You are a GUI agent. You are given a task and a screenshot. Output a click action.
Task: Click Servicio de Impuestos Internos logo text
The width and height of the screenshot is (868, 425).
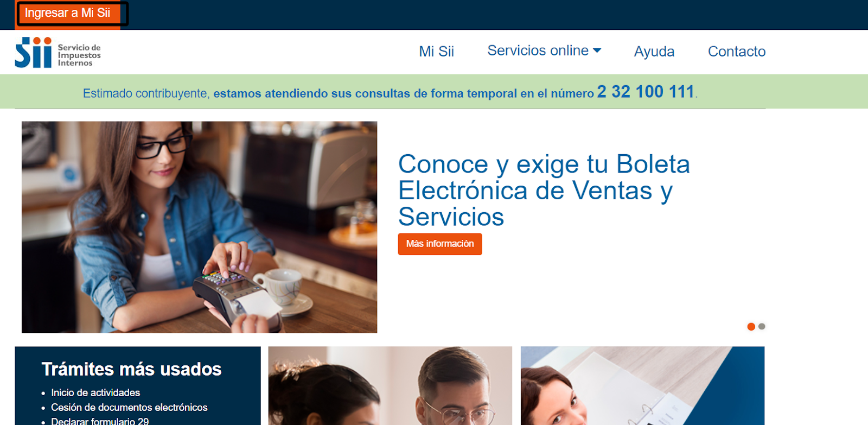[79, 55]
